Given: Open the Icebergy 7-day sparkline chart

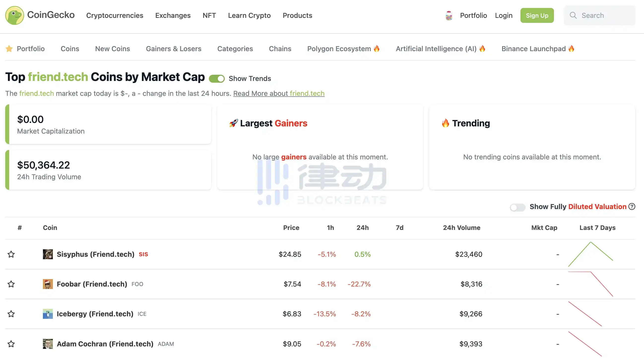Looking at the screenshot, I should pos(585,314).
